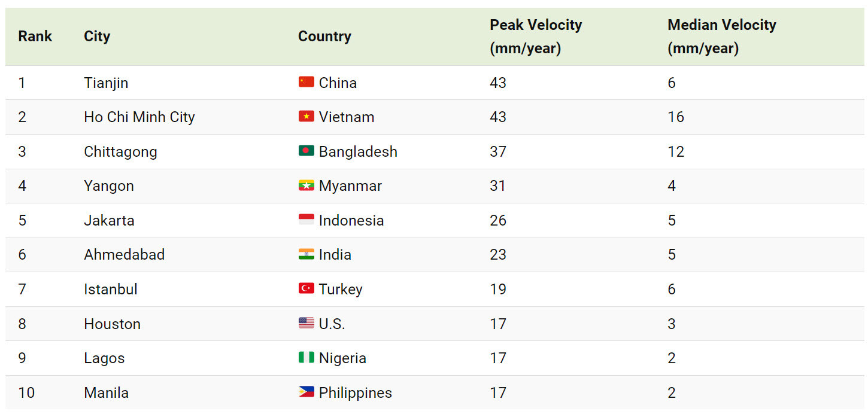868x414 pixels.
Task: Select the Rank column header
Action: click(x=35, y=36)
